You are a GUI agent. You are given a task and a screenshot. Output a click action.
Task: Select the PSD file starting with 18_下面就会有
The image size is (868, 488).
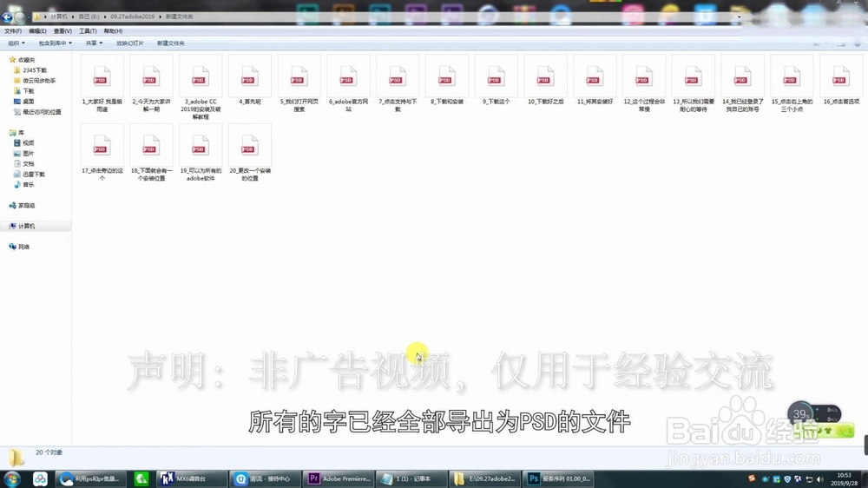pyautogui.click(x=151, y=153)
